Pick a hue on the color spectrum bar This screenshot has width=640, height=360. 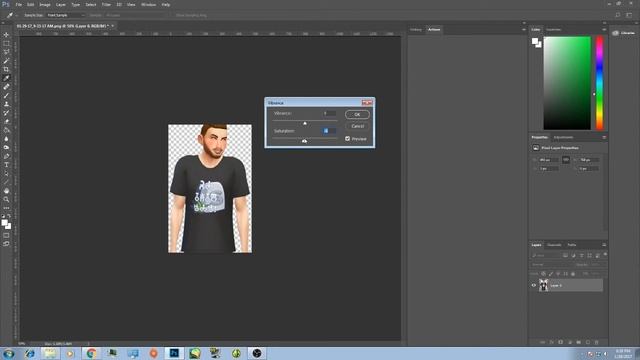click(x=599, y=83)
